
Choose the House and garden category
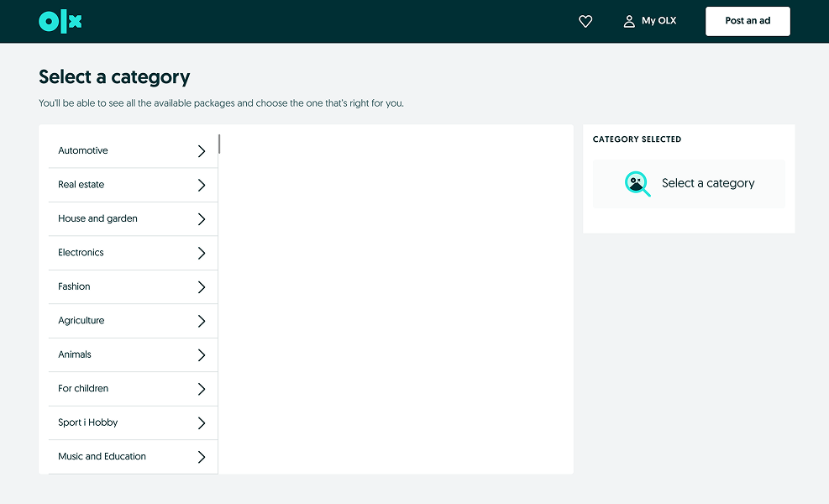[134, 218]
